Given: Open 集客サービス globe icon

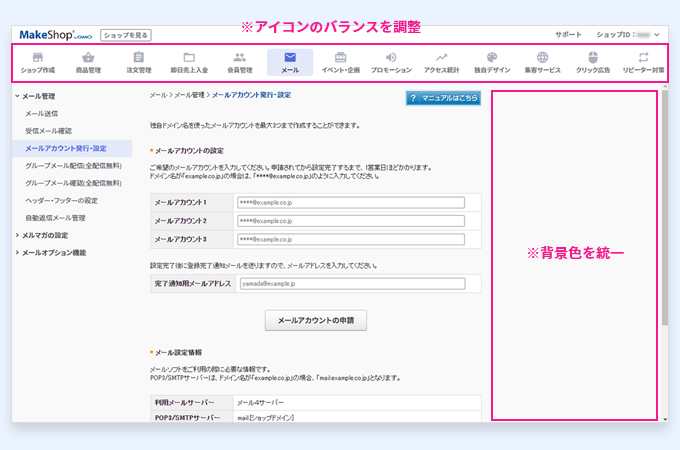Looking at the screenshot, I should tap(542, 58).
